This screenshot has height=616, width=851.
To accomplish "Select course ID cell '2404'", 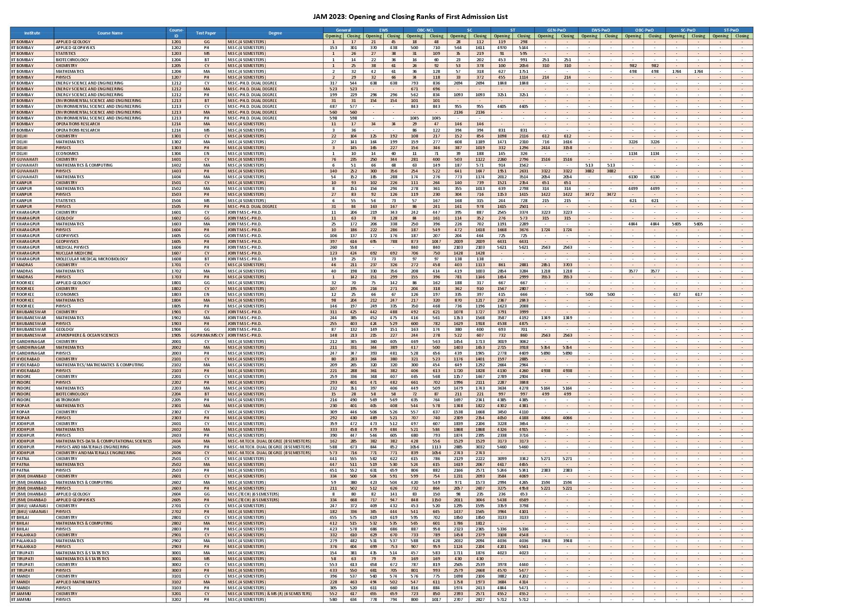I will tap(176, 441).
